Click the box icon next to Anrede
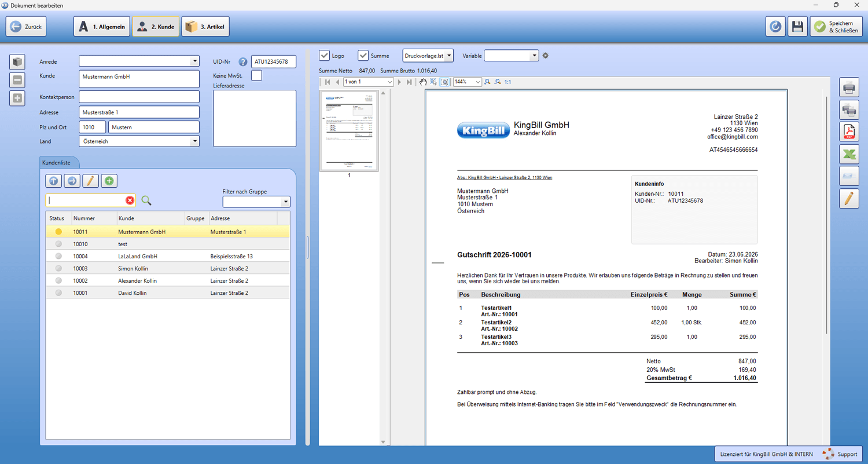 click(x=17, y=62)
